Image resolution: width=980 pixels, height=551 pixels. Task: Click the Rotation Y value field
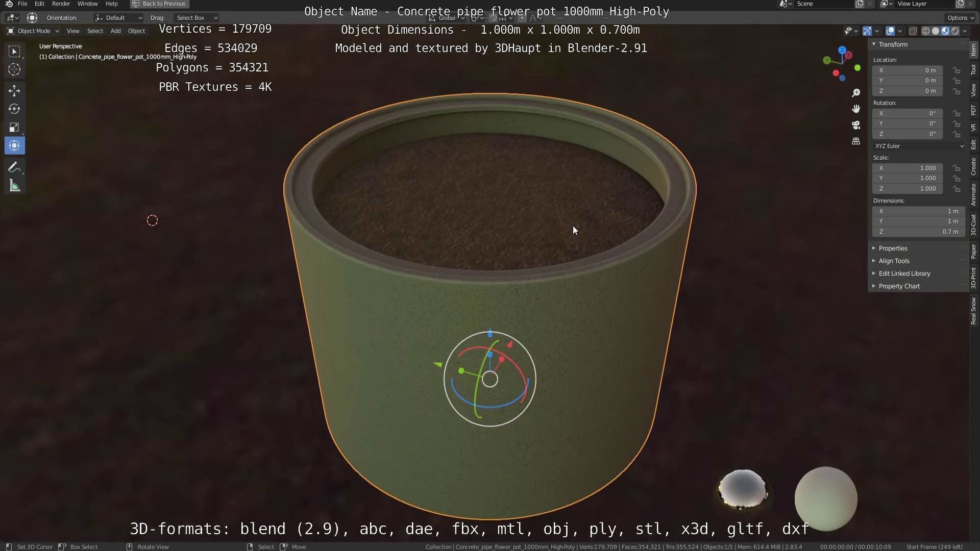point(908,124)
